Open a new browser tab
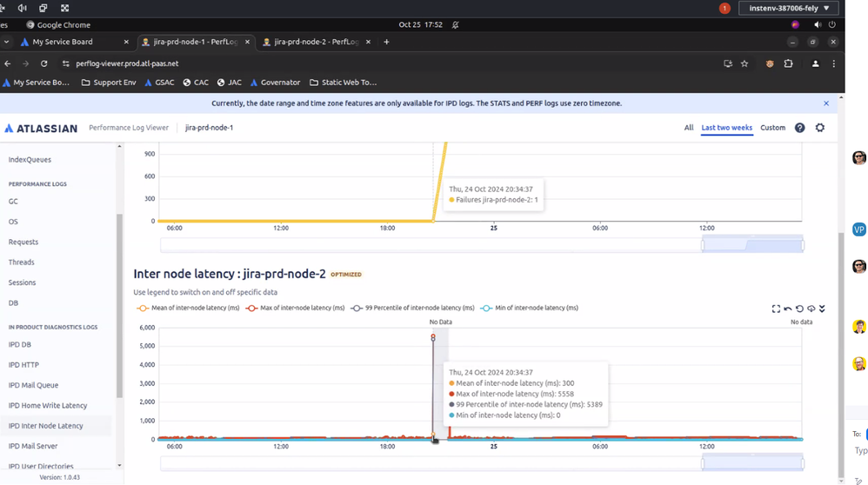This screenshot has height=485, width=868. pyautogui.click(x=386, y=42)
